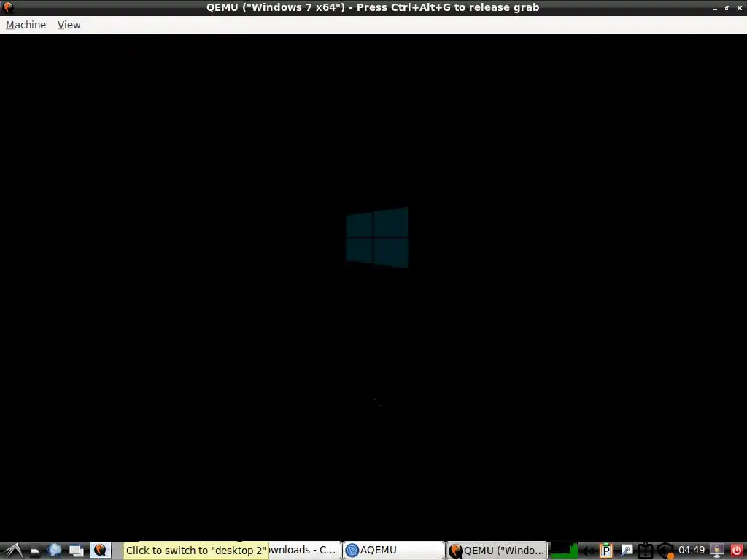Click the 04:49 clock
This screenshot has height=560, width=747.
coord(692,550)
